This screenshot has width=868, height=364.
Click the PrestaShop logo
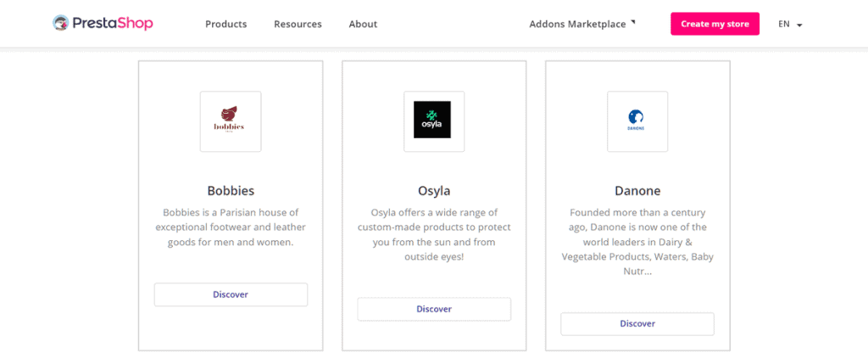coord(103,23)
